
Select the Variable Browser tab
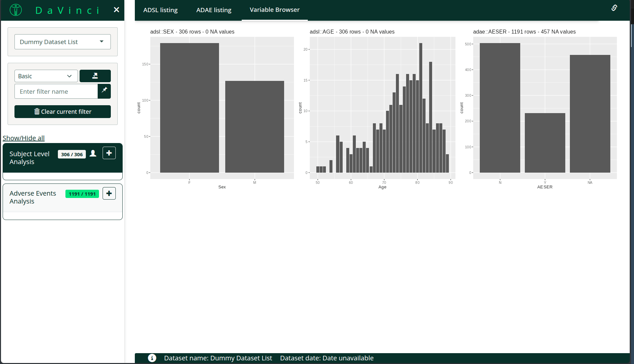275,10
